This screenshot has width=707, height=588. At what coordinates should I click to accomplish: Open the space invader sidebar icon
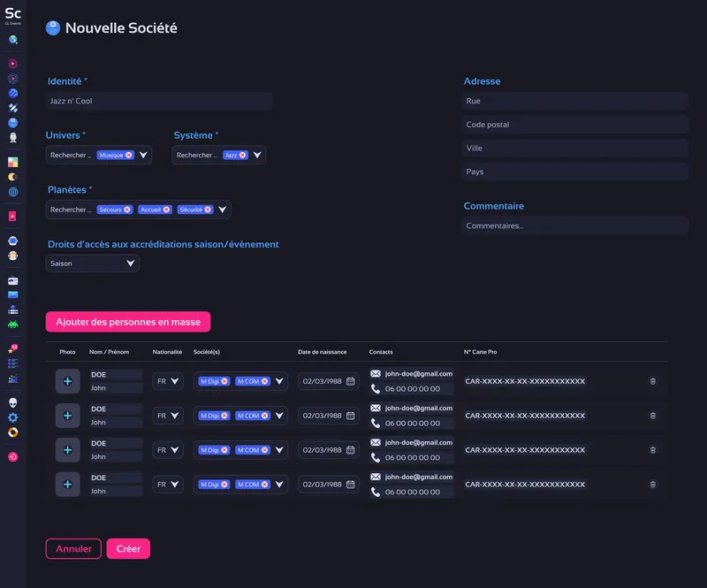tap(13, 325)
